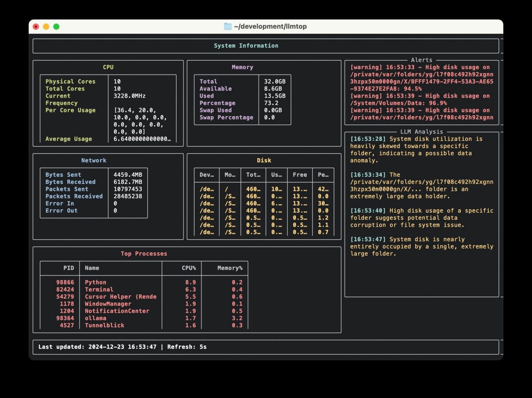
Task: Click the ~/development/llmtop window title
Action: pos(270,27)
